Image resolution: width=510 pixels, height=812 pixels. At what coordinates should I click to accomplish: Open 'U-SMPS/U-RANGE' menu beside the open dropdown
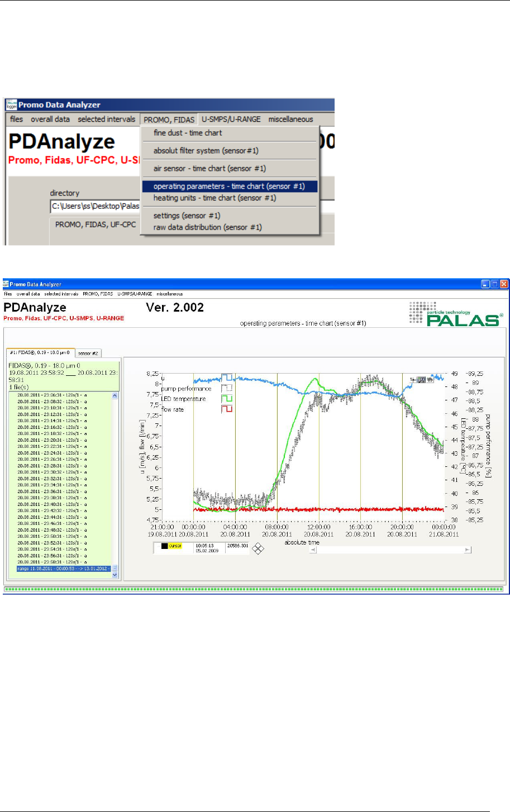[231, 119]
